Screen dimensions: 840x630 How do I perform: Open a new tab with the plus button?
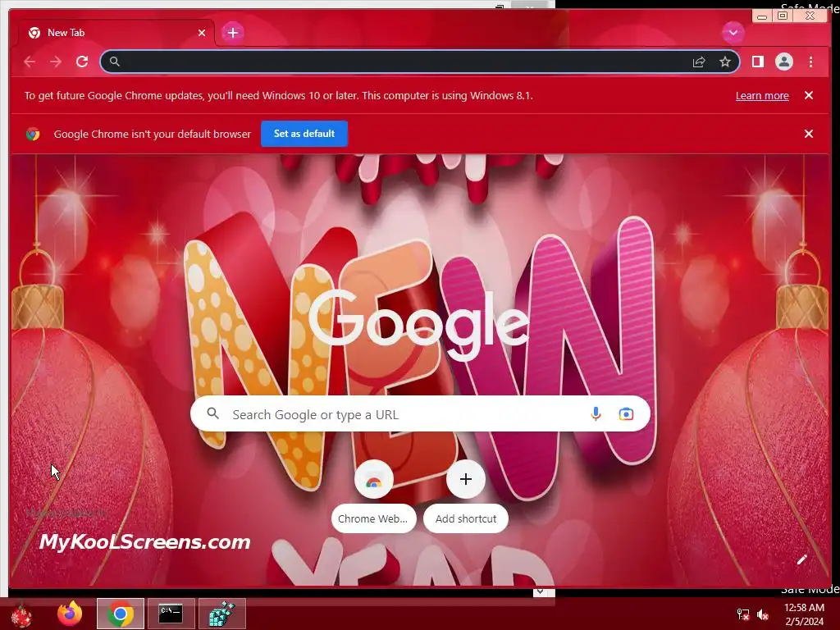coord(232,33)
